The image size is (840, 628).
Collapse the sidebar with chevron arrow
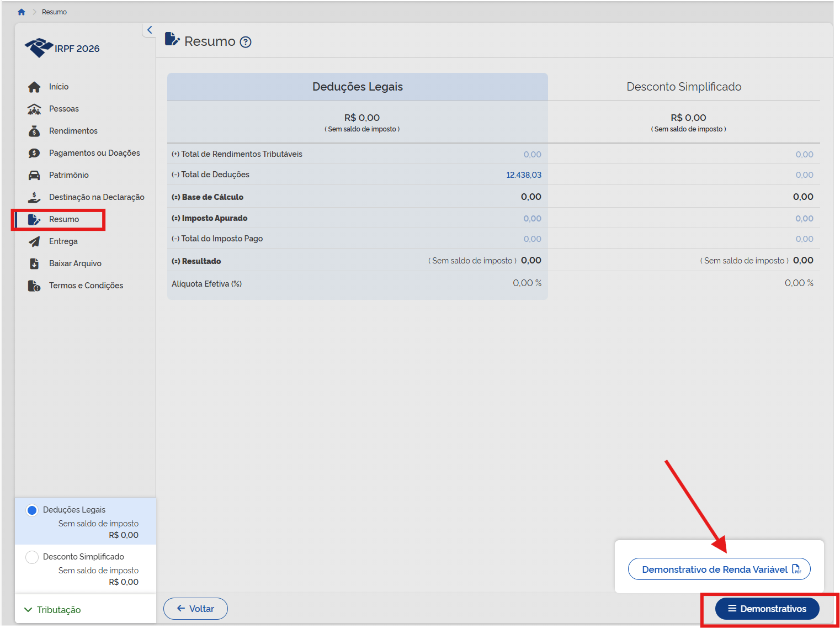pos(150,30)
